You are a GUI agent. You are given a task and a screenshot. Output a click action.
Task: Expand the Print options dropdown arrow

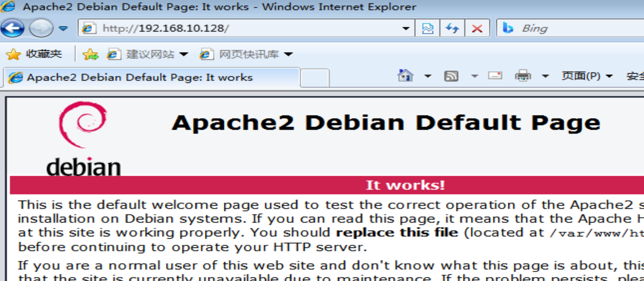[x=545, y=76]
